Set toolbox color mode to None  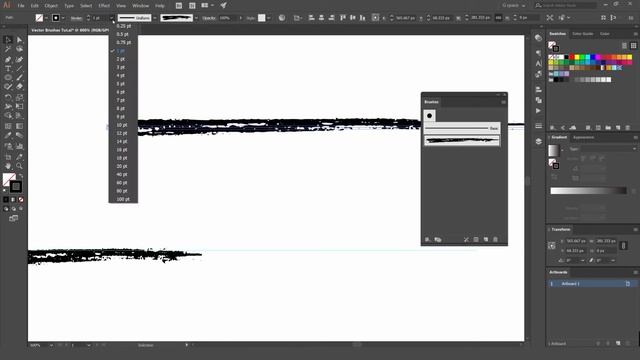click(21, 200)
